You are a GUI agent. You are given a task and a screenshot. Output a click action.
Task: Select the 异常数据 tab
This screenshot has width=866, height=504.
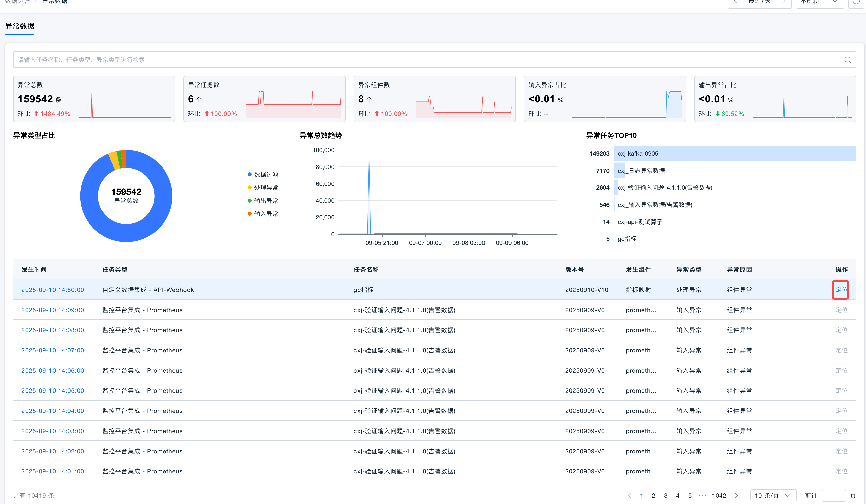[x=20, y=26]
